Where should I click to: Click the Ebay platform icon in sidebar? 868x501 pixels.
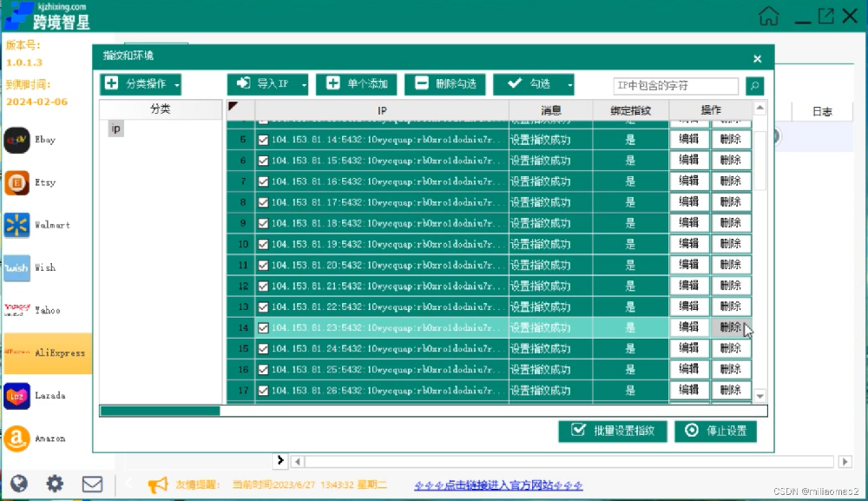(17, 141)
